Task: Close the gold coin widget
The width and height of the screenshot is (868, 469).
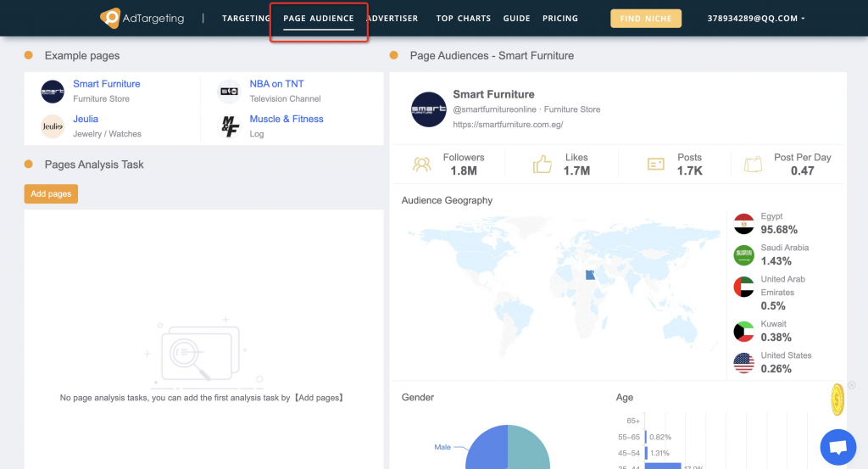Action: click(851, 385)
